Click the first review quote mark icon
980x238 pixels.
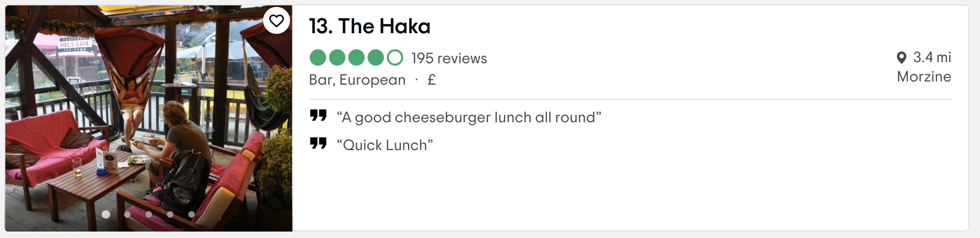[318, 116]
